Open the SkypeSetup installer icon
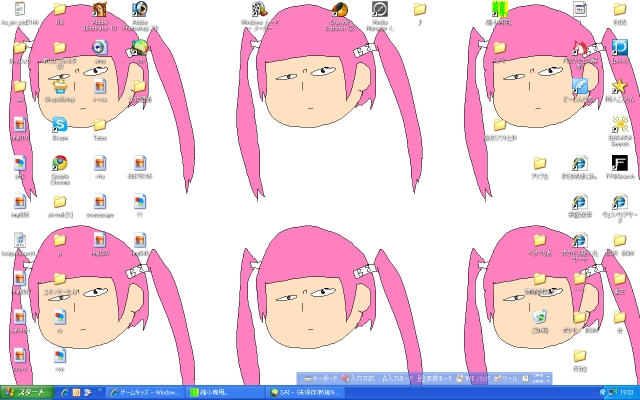640x400 pixels. pos(59,85)
